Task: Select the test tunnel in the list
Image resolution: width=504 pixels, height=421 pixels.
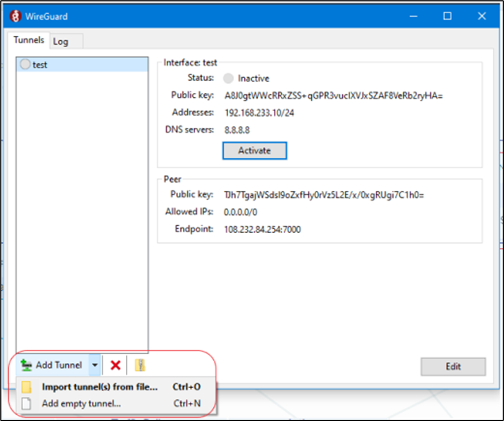Action: (40, 64)
